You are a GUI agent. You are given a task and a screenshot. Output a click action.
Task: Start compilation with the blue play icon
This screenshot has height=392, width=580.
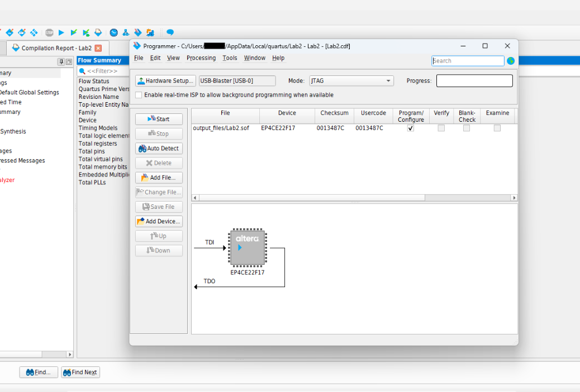click(61, 32)
